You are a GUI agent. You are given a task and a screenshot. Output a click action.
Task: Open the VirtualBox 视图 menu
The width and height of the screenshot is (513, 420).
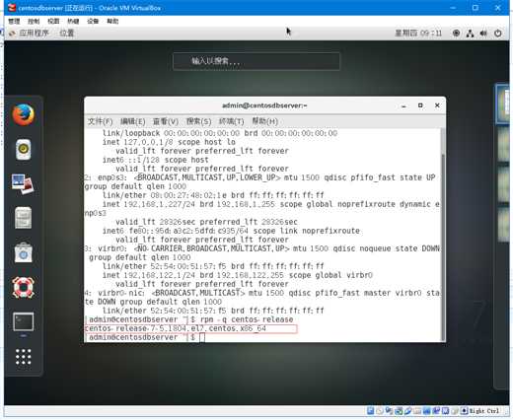pos(53,22)
